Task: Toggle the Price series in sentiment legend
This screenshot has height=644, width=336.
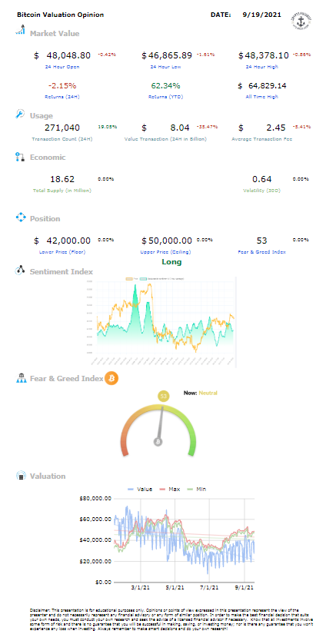Action: (x=131, y=279)
